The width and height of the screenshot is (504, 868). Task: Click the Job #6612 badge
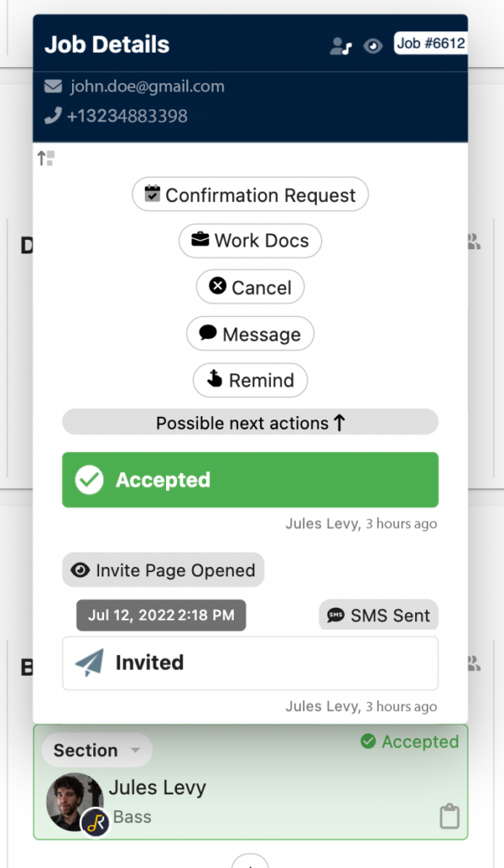point(430,43)
